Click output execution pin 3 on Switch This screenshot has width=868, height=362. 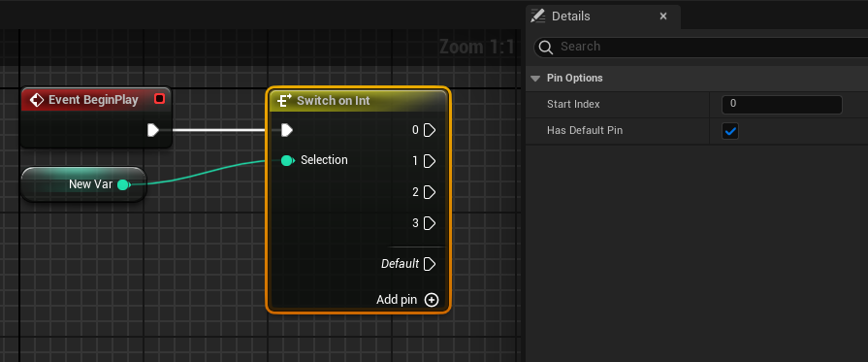430,223
